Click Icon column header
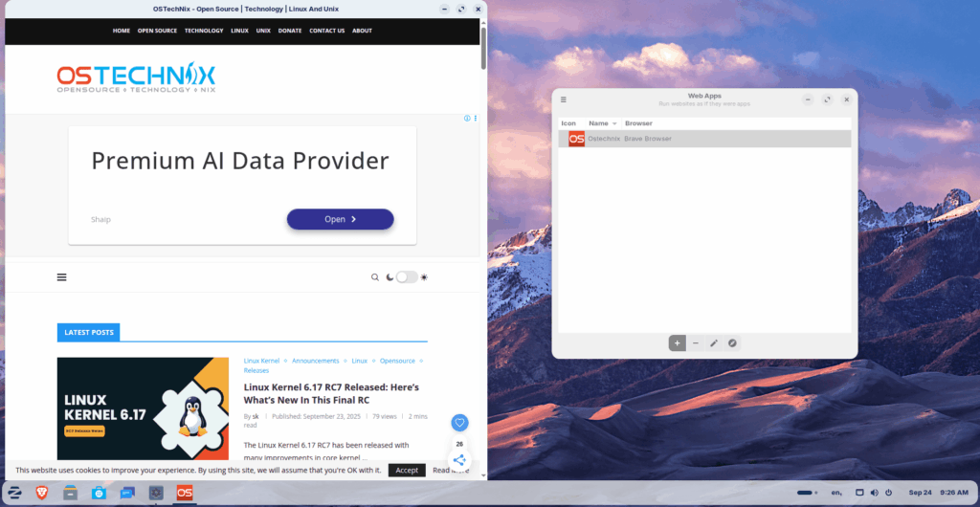Screen dimensions: 980x507 [568, 123]
